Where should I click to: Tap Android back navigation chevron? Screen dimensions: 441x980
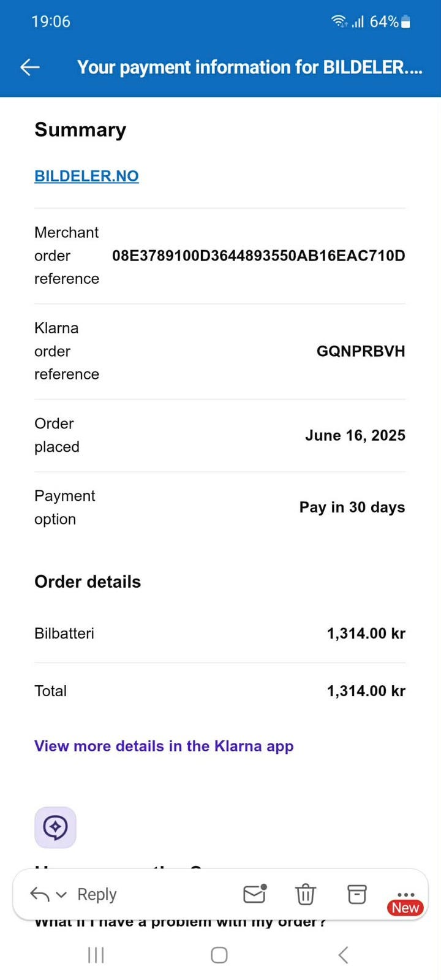point(344,955)
